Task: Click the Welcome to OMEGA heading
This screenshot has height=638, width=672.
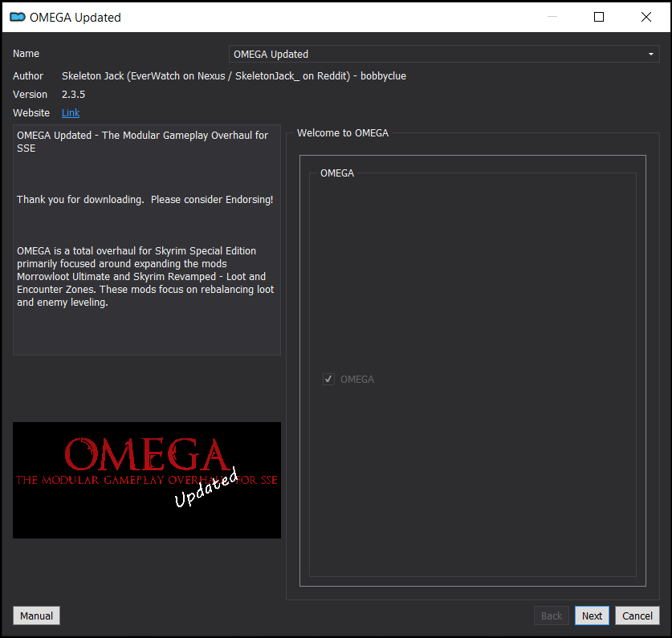Action: 343,133
